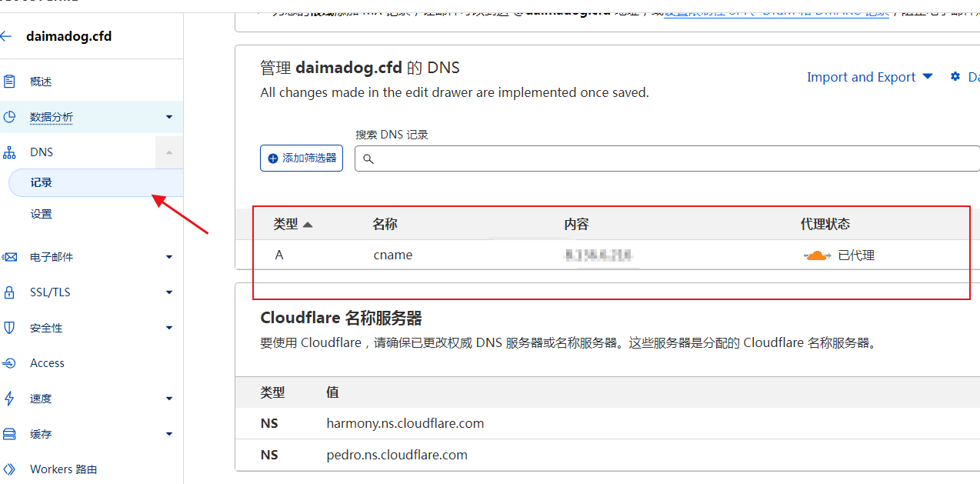Open the 电子邮件 envelope icon

pos(9,257)
